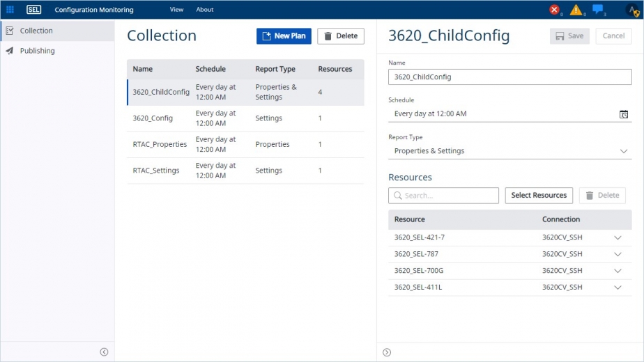Click the red error notifications icon

pyautogui.click(x=554, y=10)
